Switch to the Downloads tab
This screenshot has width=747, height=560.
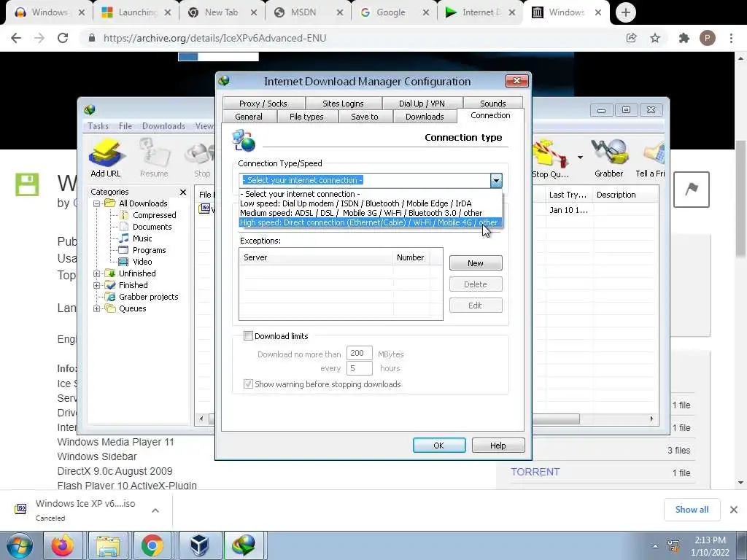[x=425, y=117]
